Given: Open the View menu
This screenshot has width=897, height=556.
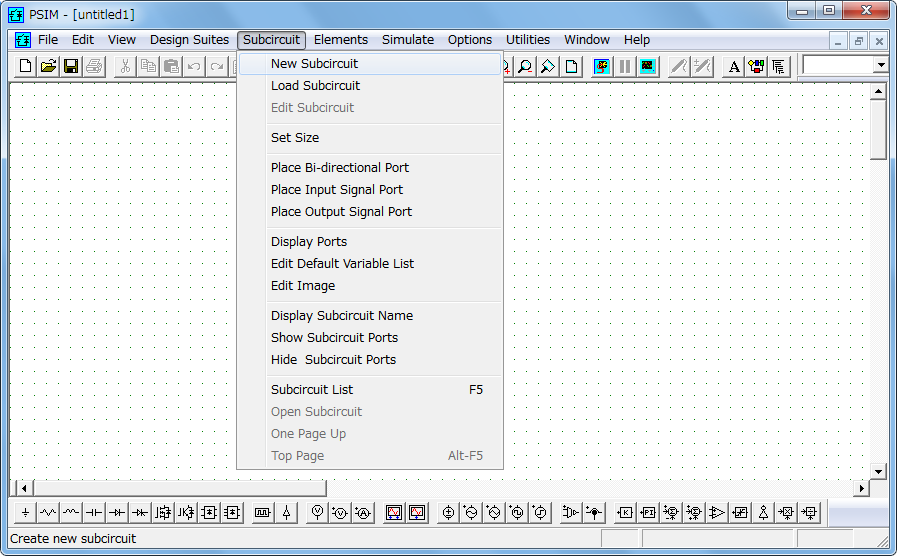Looking at the screenshot, I should 122,39.
